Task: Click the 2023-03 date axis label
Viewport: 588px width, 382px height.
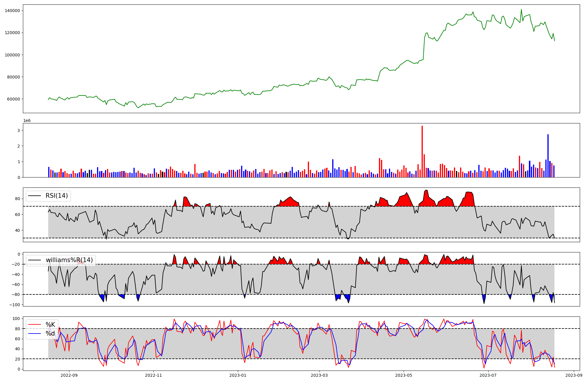Action: pyautogui.click(x=319, y=375)
